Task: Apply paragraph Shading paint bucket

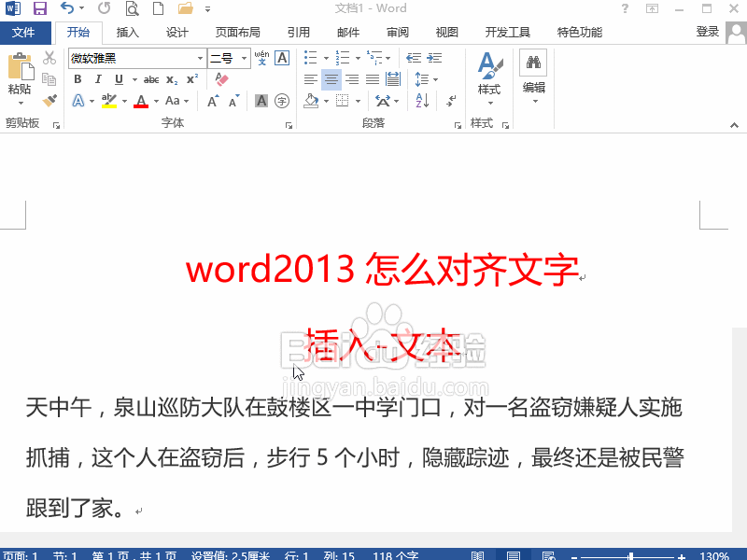Action: coord(312,101)
